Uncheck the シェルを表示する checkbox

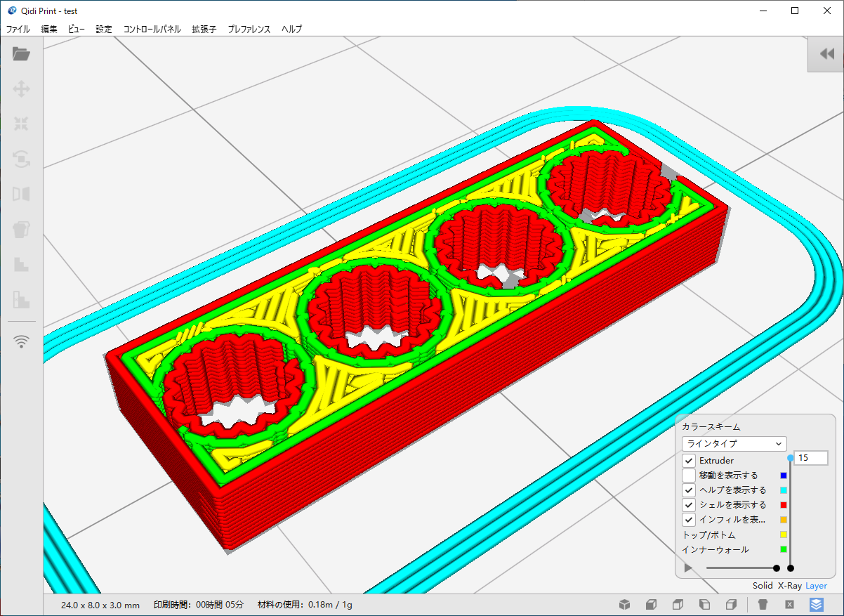[x=689, y=505]
